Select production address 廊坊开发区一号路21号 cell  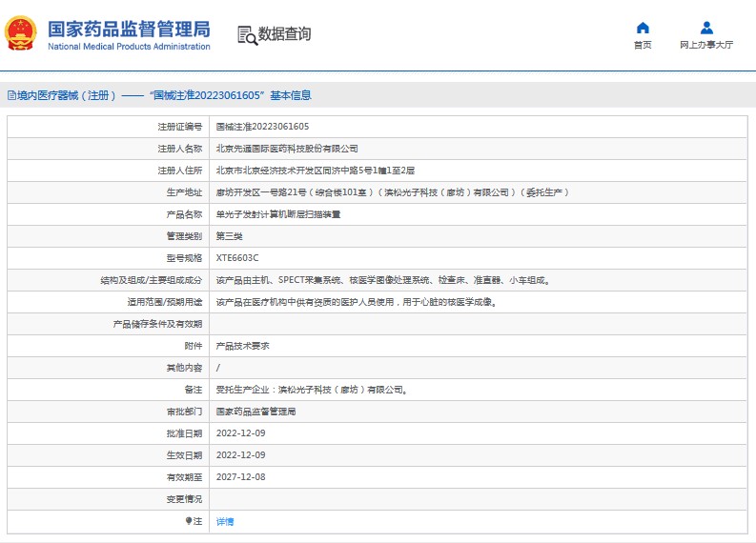[393, 192]
